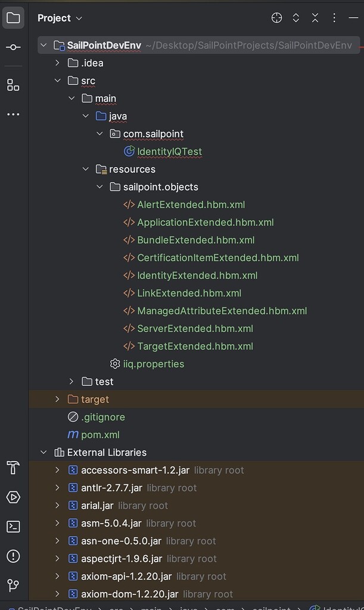The height and width of the screenshot is (610, 364).
Task: Open the Structure tool window icon
Action: (x=13, y=85)
